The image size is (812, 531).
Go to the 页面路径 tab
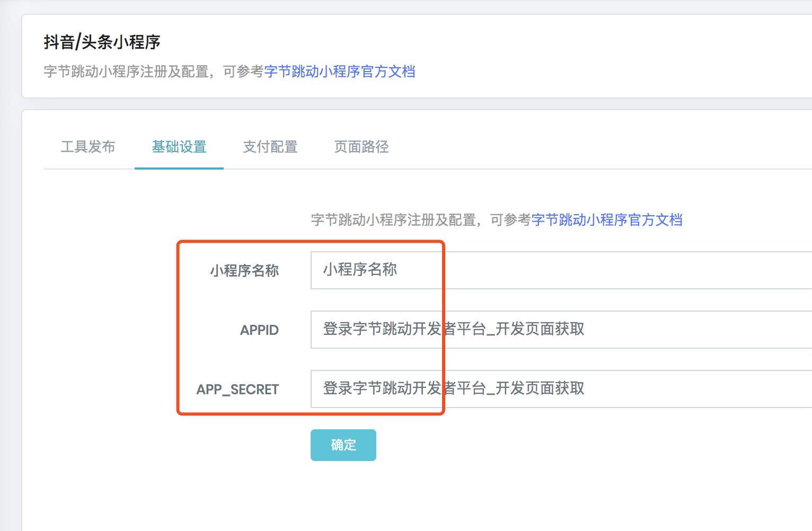click(x=361, y=147)
